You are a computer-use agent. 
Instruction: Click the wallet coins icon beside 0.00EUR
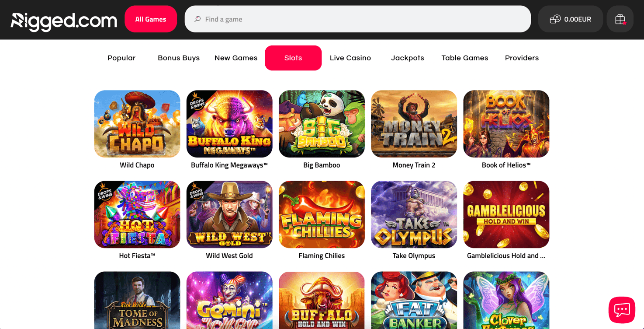555,19
